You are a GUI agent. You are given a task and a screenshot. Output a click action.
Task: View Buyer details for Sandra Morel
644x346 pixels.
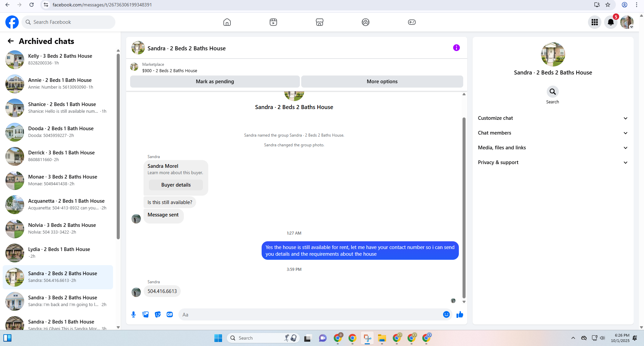176,185
